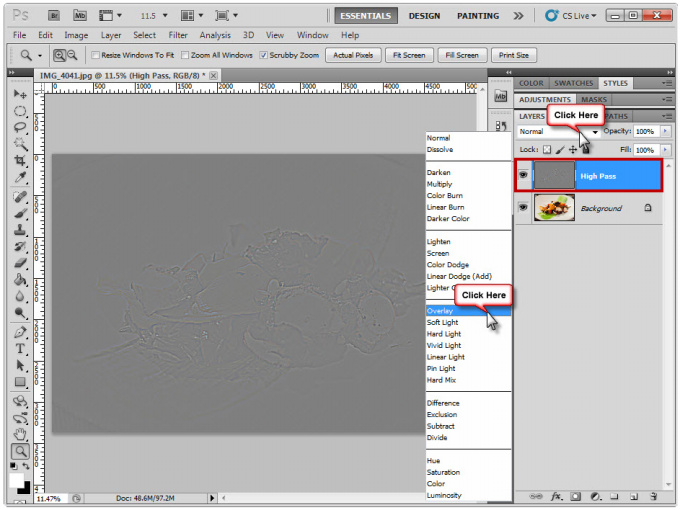
Task: Click the foreground color swatch
Action: click(x=16, y=480)
